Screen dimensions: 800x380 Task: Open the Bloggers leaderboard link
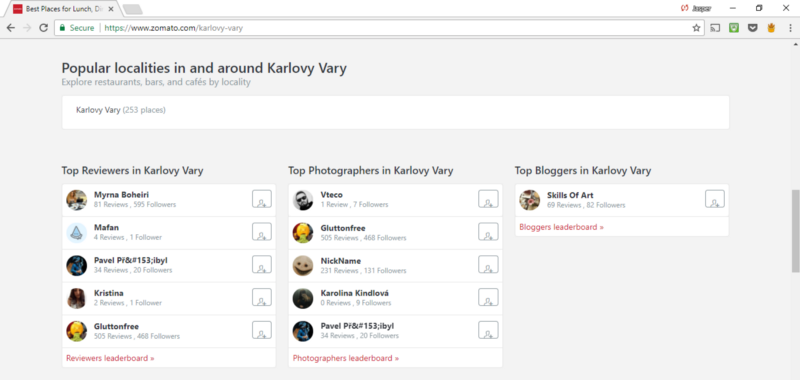tap(561, 227)
